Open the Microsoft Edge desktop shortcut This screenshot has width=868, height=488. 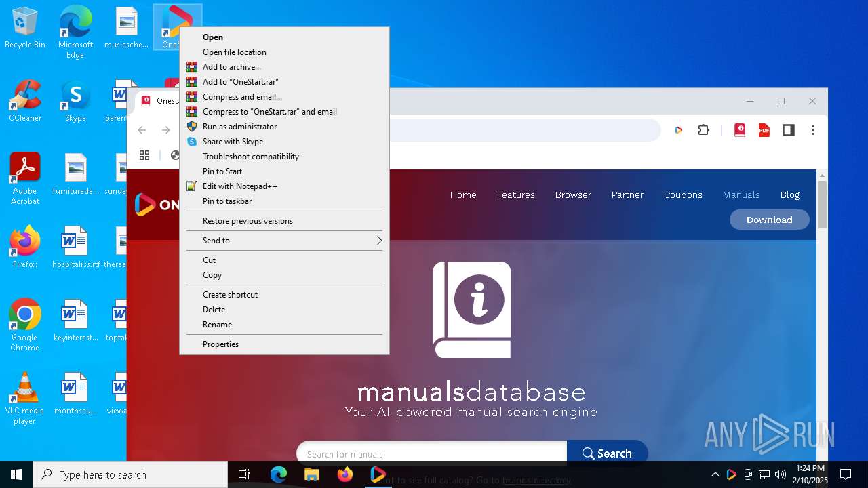75,33
